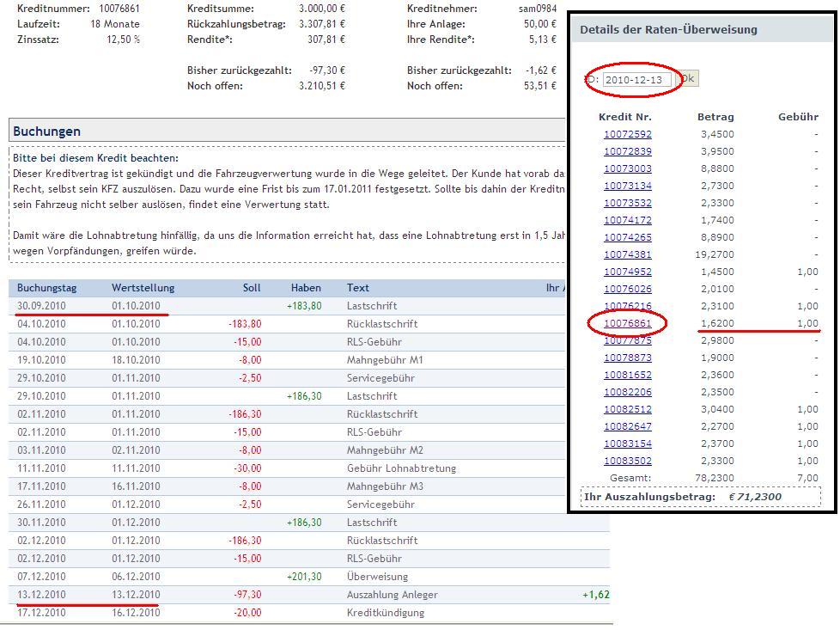This screenshot has width=840, height=630.
Task: Click the Rückzahlungsbetrag value 3.307,81 €
Action: click(322, 24)
